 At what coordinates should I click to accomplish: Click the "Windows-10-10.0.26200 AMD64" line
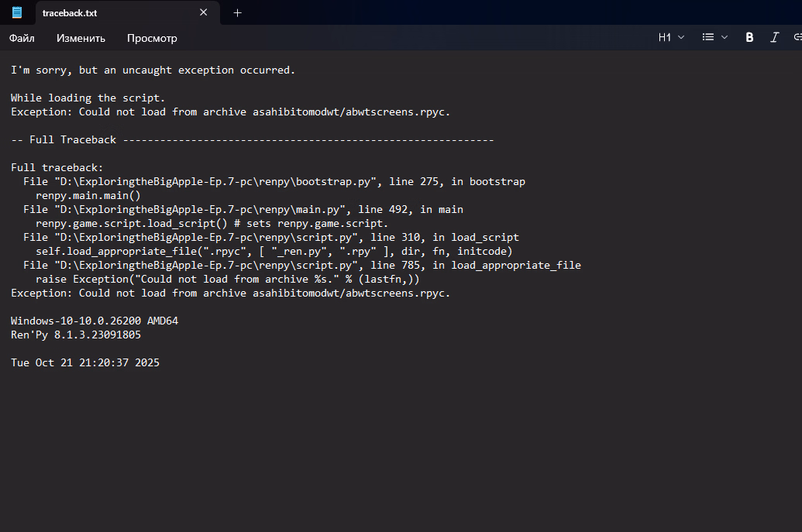[95, 321]
